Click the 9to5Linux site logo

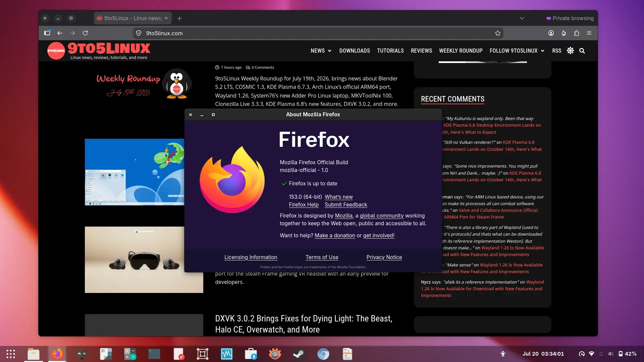99,51
